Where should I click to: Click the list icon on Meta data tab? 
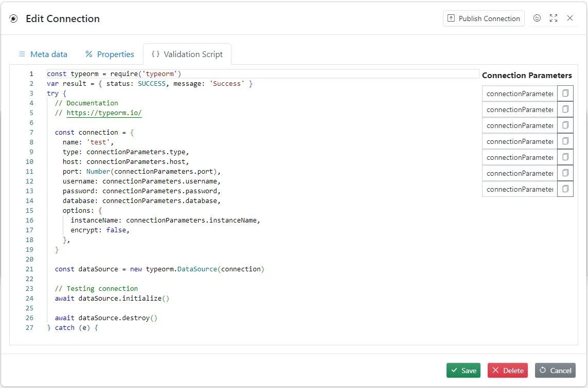pos(22,54)
